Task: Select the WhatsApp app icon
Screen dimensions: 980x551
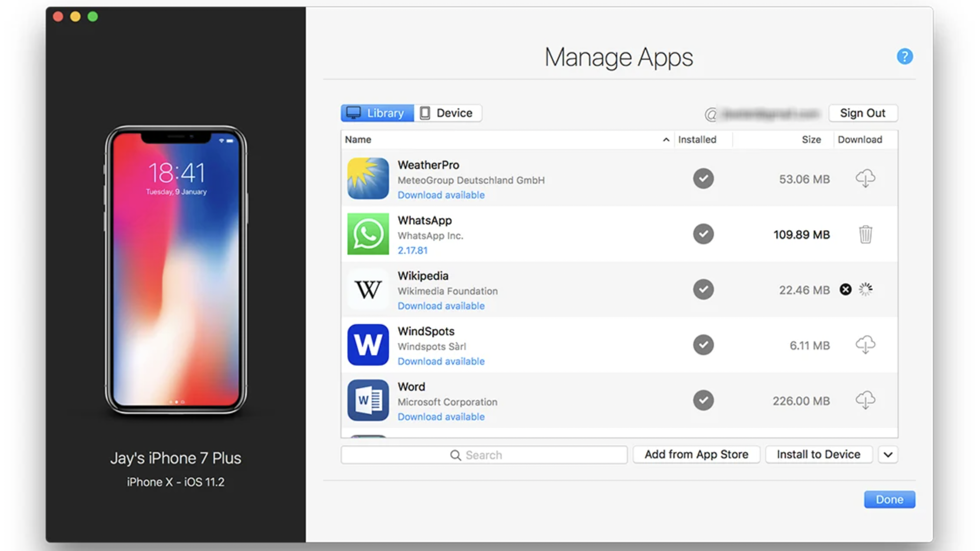Action: pos(368,234)
